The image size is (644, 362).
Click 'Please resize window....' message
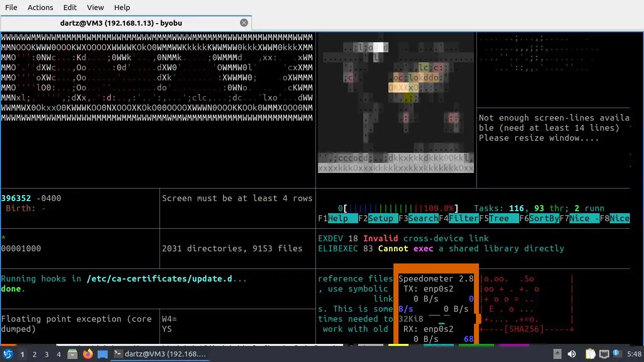click(539, 138)
